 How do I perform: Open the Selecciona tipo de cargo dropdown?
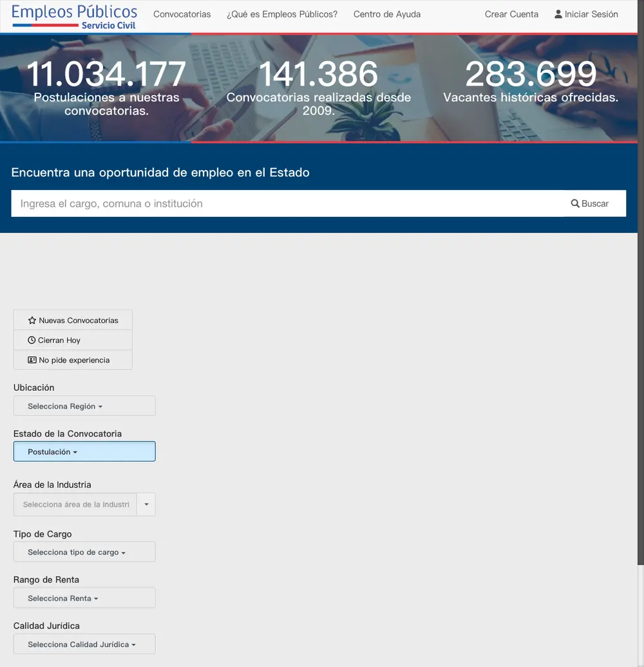click(84, 552)
